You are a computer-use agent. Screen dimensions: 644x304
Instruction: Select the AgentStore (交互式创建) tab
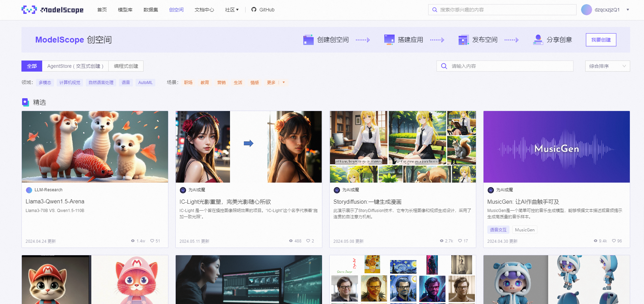pos(75,66)
